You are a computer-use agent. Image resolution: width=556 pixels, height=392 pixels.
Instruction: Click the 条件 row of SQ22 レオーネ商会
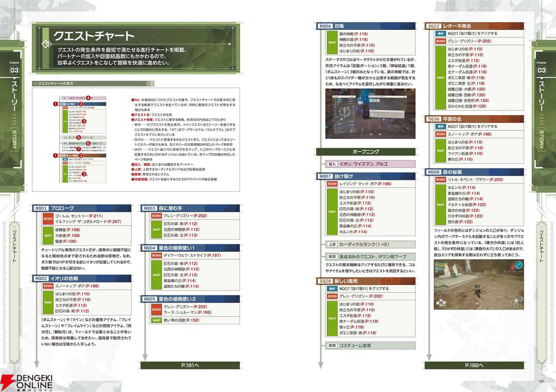pyautogui.click(x=479, y=33)
